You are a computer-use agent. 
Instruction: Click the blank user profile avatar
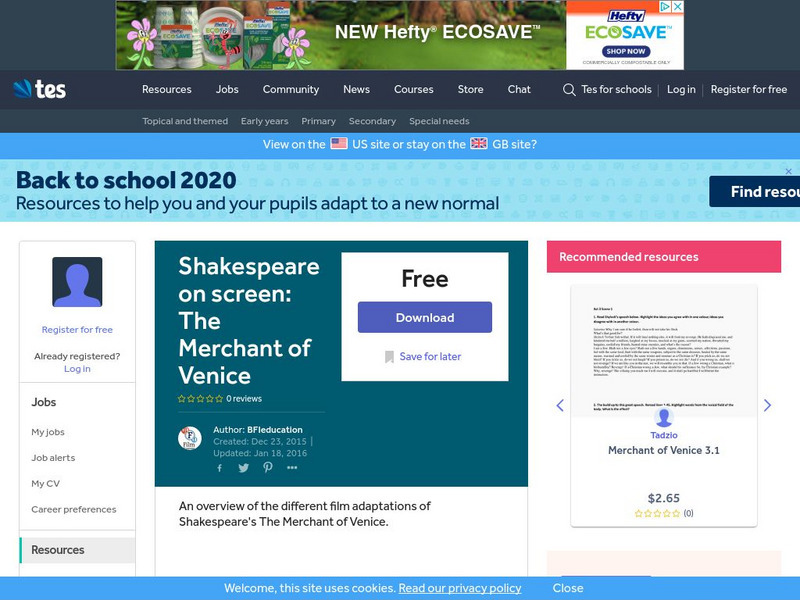click(x=77, y=282)
